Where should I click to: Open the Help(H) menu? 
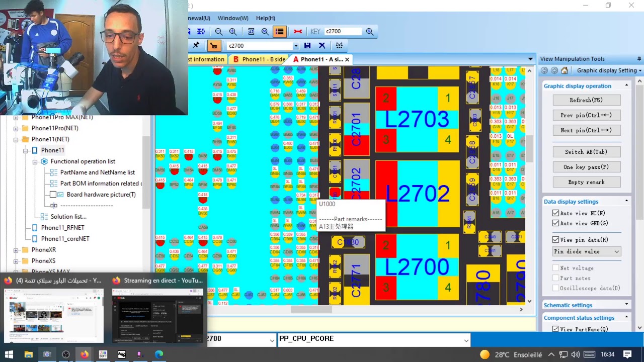click(266, 18)
